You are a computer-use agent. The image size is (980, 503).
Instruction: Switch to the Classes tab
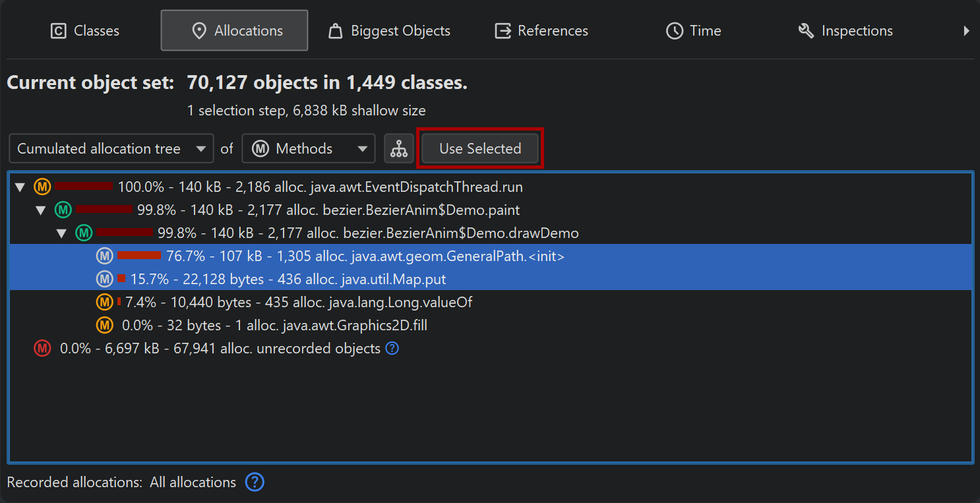[x=85, y=31]
